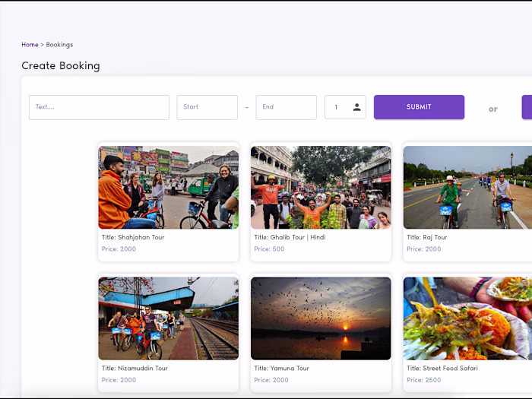Open the End date field

pyautogui.click(x=286, y=107)
